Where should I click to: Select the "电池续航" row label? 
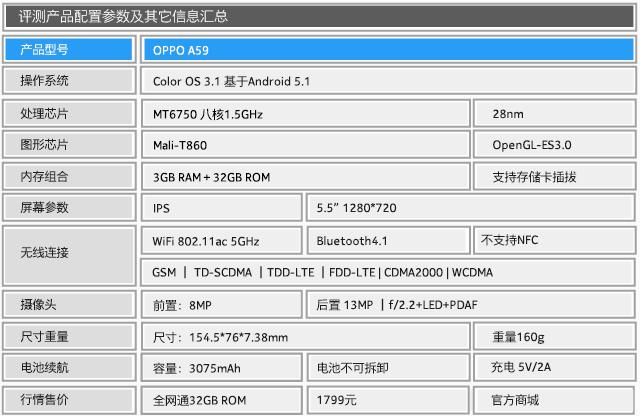point(69,367)
